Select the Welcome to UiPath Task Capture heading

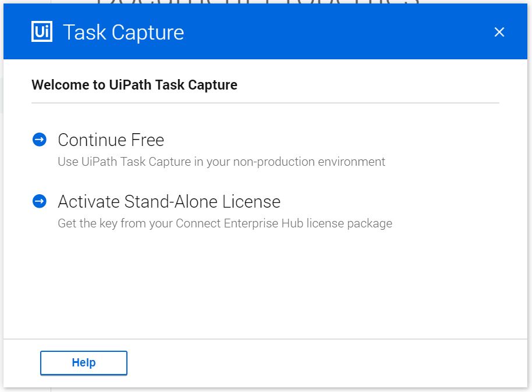[x=134, y=84]
